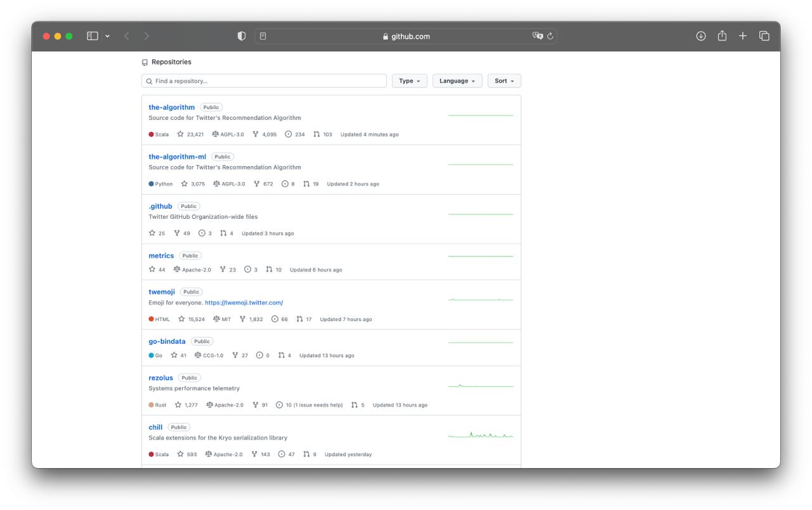Show the tab overview
This screenshot has height=510, width=812.
click(764, 36)
